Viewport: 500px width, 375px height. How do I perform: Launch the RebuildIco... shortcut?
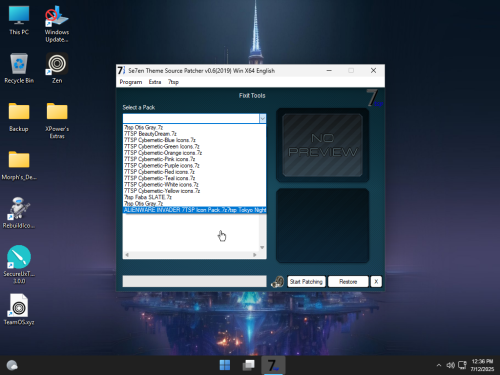tap(19, 213)
